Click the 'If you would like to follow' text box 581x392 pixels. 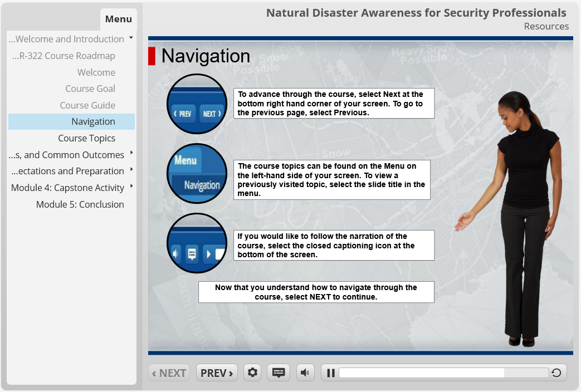pos(334,245)
